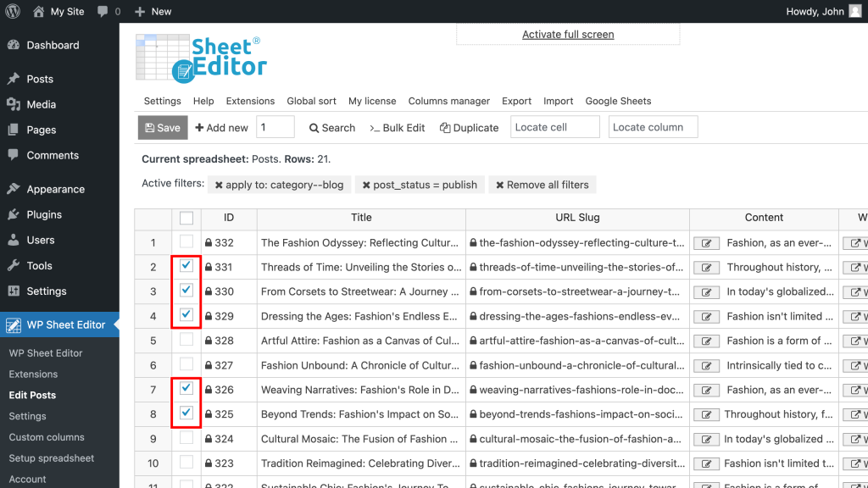Click the Remove all filters button

[x=542, y=185]
